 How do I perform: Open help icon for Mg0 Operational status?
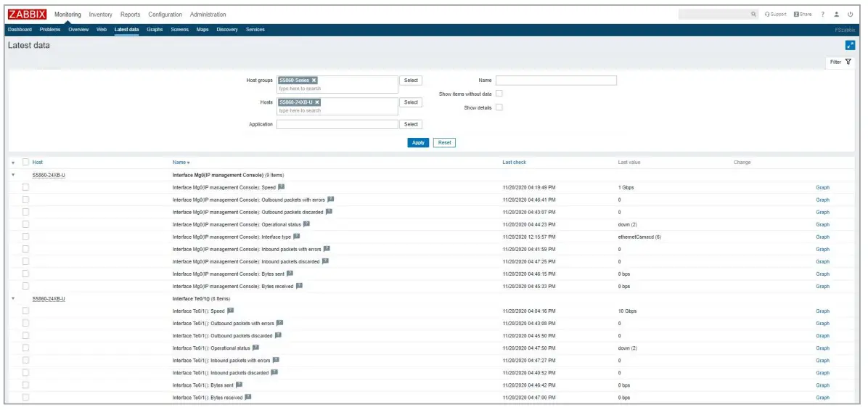[307, 224]
